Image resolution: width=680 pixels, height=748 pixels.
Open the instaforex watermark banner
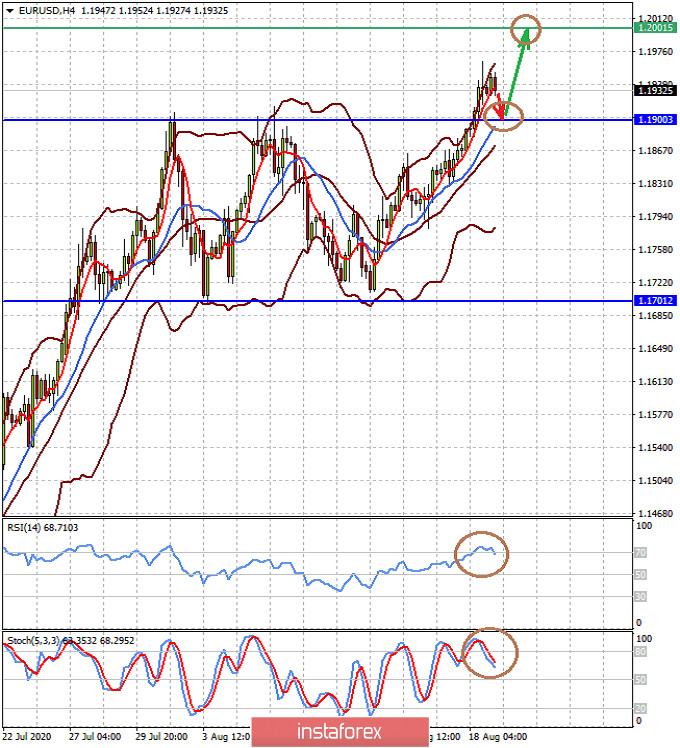[340, 731]
